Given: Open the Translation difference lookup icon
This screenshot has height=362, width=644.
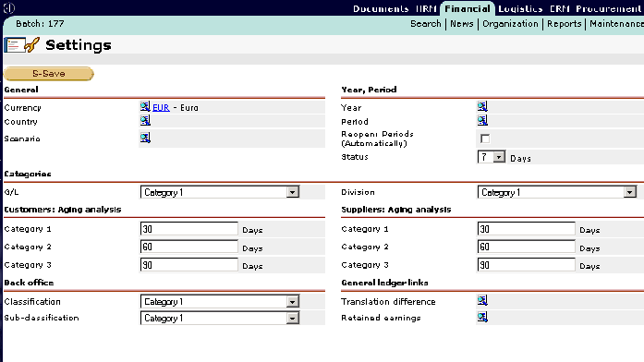Looking at the screenshot, I should 482,300.
